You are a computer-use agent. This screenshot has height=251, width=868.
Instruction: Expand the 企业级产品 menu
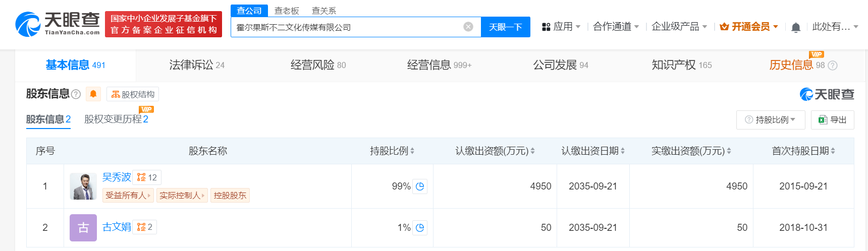[679, 27]
